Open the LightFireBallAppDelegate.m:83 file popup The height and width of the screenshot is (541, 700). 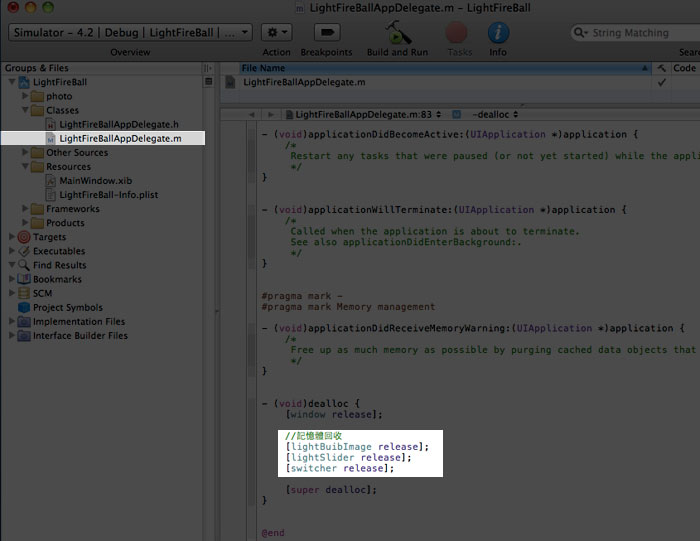[363, 115]
